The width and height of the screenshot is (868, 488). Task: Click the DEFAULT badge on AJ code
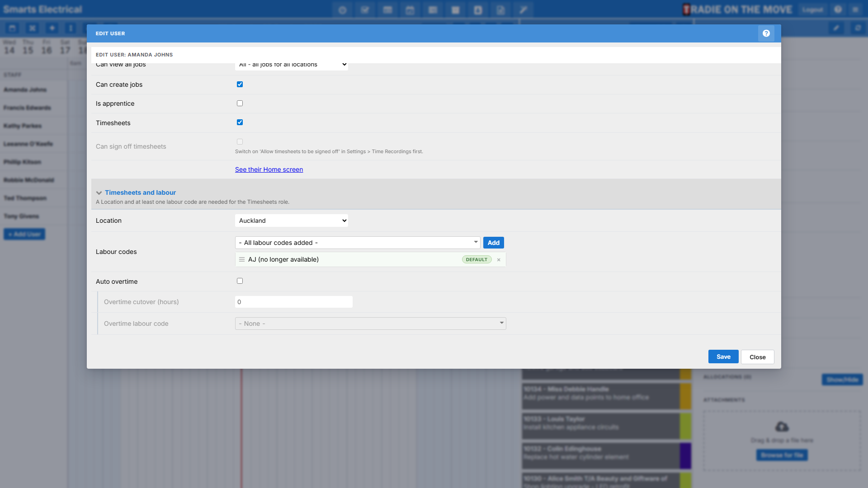[x=476, y=260]
